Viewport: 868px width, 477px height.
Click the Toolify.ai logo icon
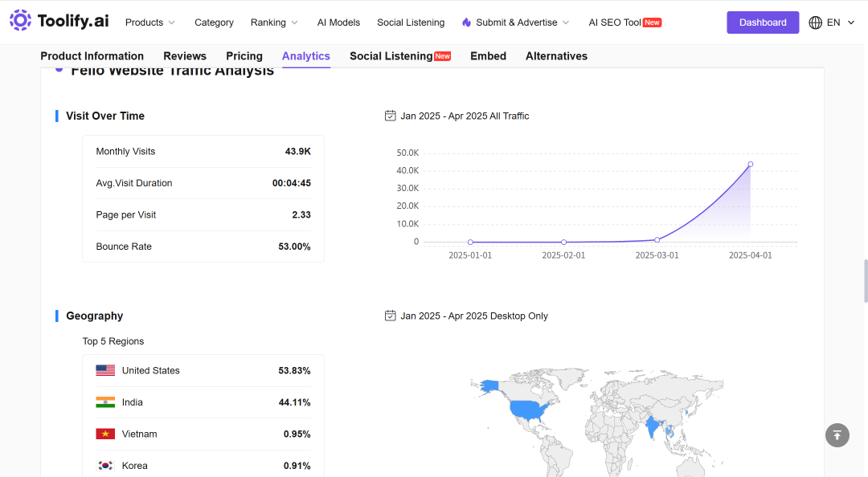pos(20,20)
